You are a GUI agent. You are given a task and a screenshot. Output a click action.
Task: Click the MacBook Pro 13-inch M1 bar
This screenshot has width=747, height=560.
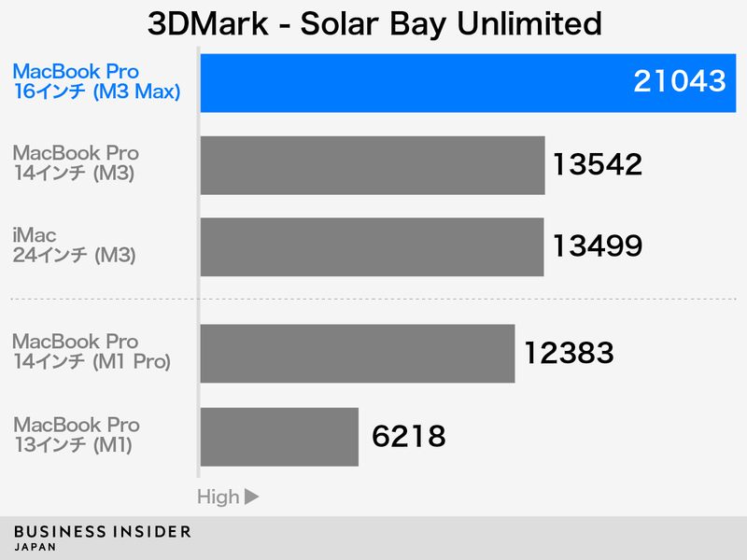(x=279, y=437)
